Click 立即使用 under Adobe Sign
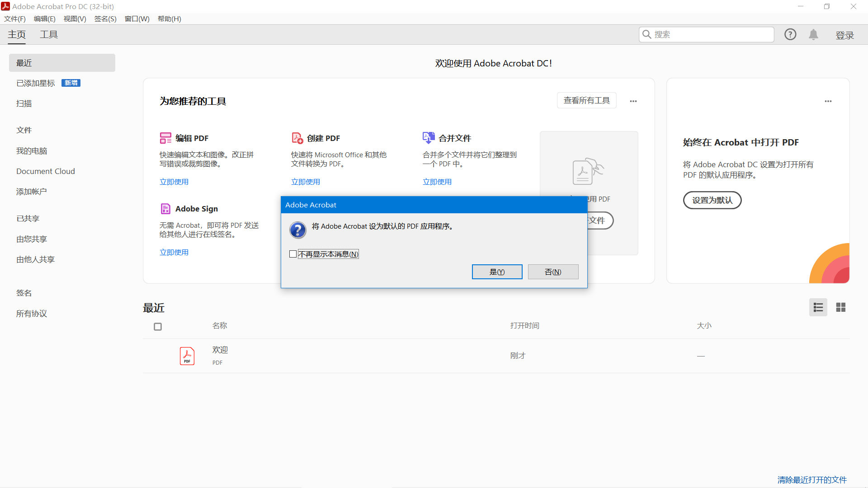The width and height of the screenshot is (868, 488). point(174,252)
